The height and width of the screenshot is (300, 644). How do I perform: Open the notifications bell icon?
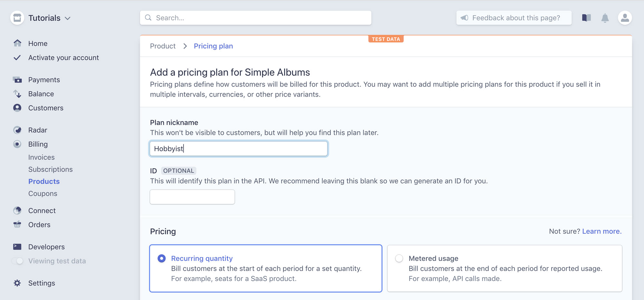coord(606,18)
